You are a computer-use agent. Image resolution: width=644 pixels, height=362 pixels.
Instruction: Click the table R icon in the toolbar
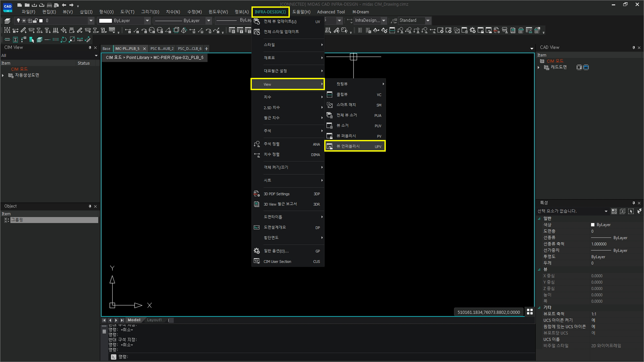tap(232, 30)
